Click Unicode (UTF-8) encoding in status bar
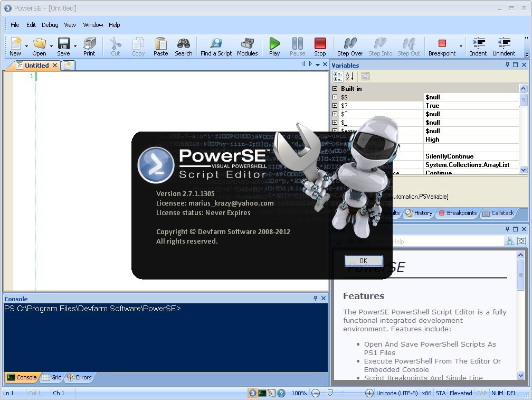Image resolution: width=532 pixels, height=400 pixels. click(x=397, y=393)
